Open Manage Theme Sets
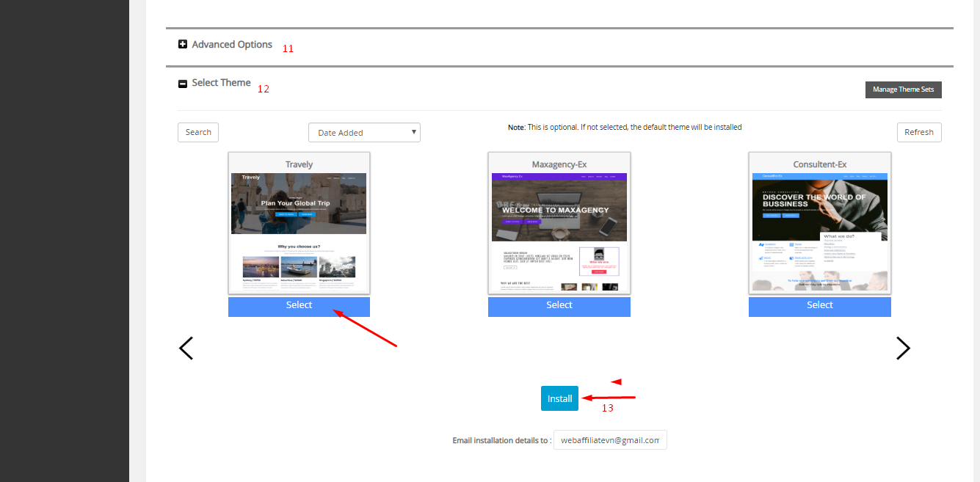 click(x=903, y=90)
